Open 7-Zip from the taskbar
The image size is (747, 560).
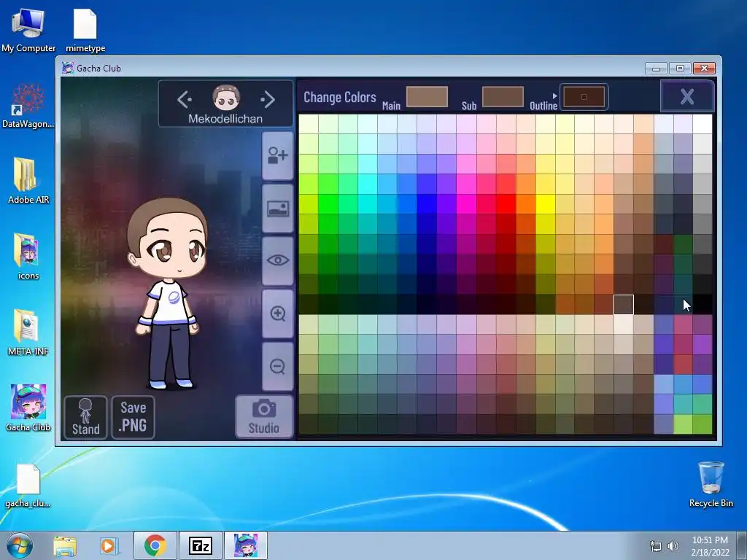coord(200,545)
